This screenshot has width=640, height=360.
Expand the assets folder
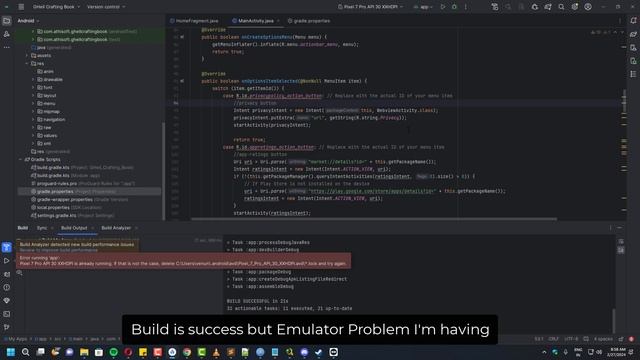(x=27, y=56)
